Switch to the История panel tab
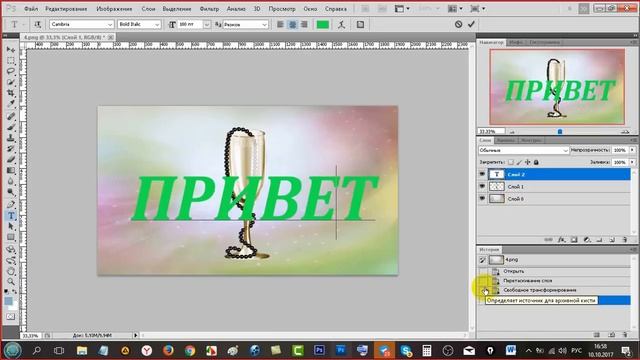The width and height of the screenshot is (640, 360). tap(489, 249)
